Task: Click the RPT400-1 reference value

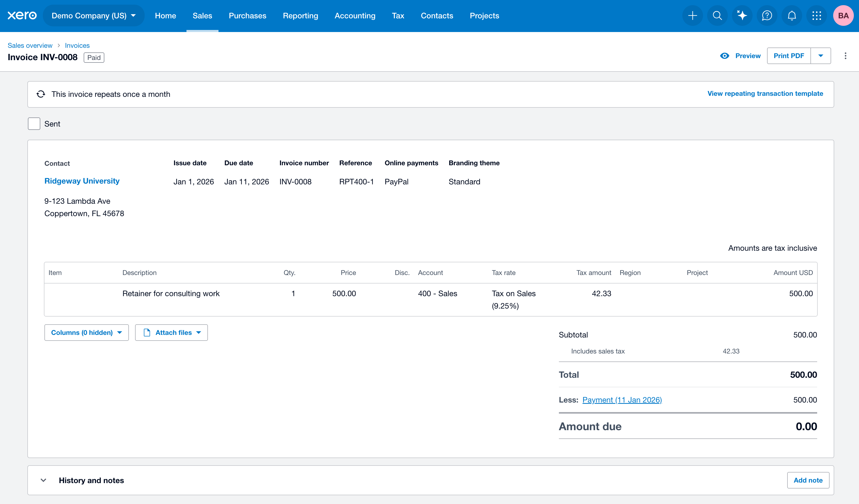Action: 357,182
